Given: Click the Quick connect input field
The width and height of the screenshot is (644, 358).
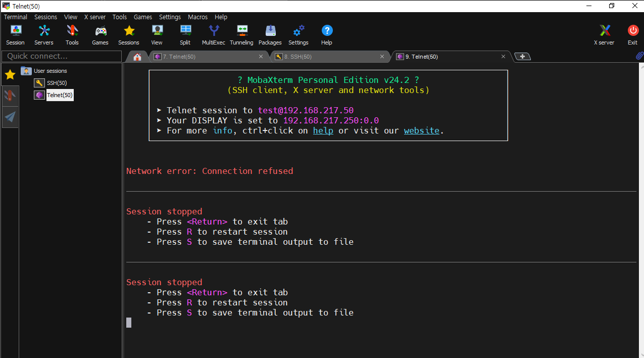Looking at the screenshot, I should pos(62,56).
